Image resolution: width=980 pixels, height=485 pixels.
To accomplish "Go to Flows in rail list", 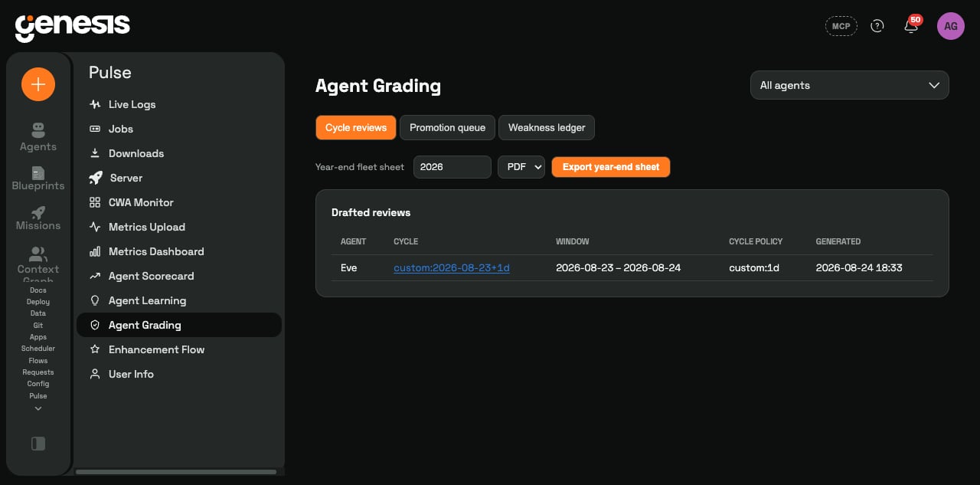I will tap(38, 360).
